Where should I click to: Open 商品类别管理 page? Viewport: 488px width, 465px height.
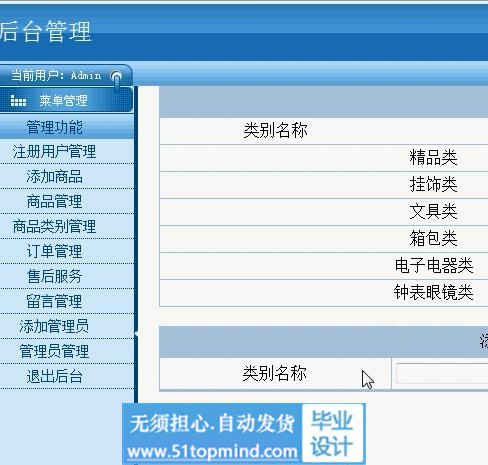pyautogui.click(x=54, y=227)
